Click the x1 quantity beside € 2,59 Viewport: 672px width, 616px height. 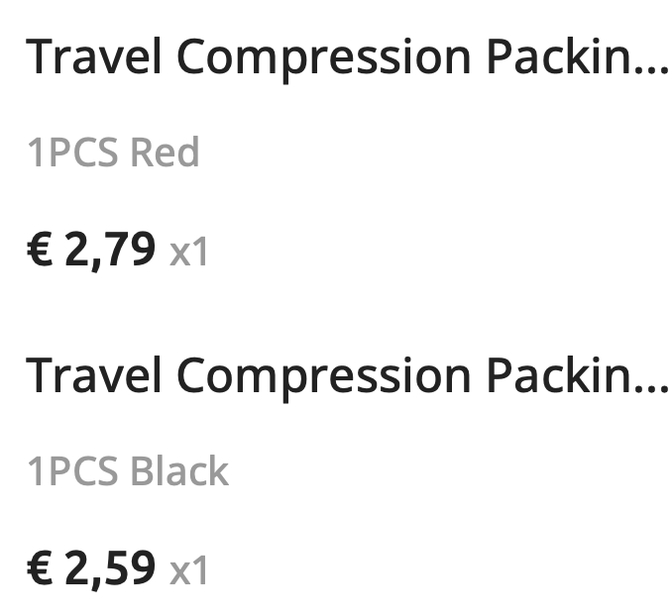pyautogui.click(x=188, y=570)
